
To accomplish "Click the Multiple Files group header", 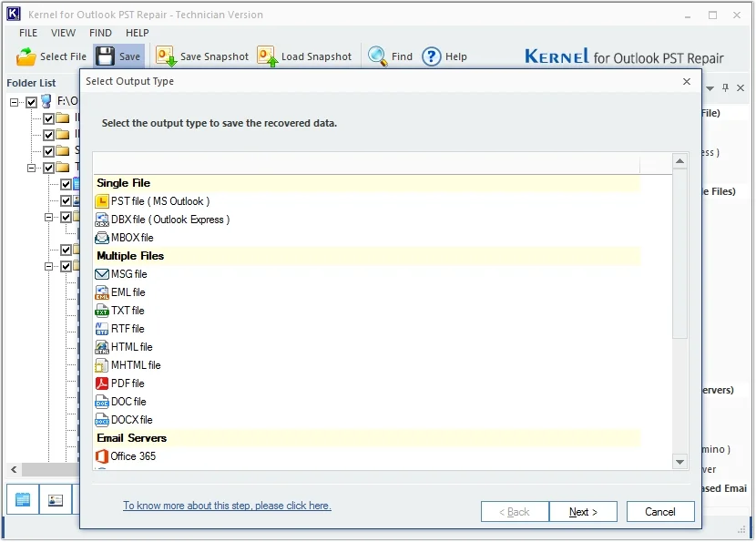I will click(x=367, y=256).
